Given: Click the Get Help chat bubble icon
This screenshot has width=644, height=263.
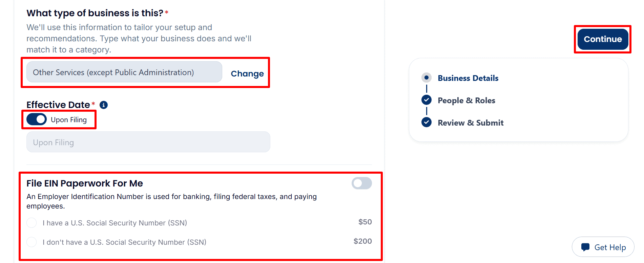Looking at the screenshot, I should tap(585, 247).
